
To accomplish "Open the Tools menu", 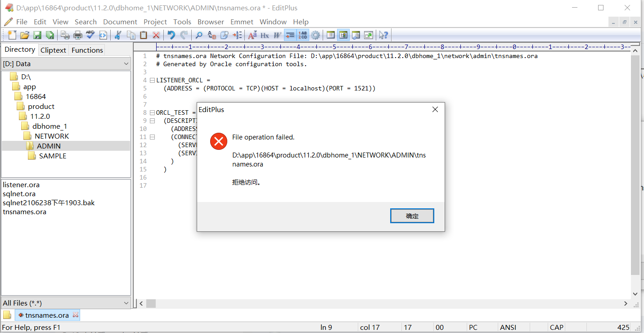I will 182,22.
